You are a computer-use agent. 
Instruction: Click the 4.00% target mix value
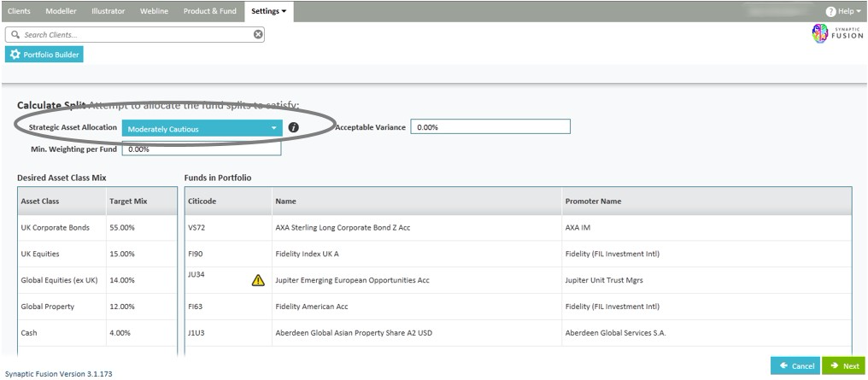click(x=120, y=333)
